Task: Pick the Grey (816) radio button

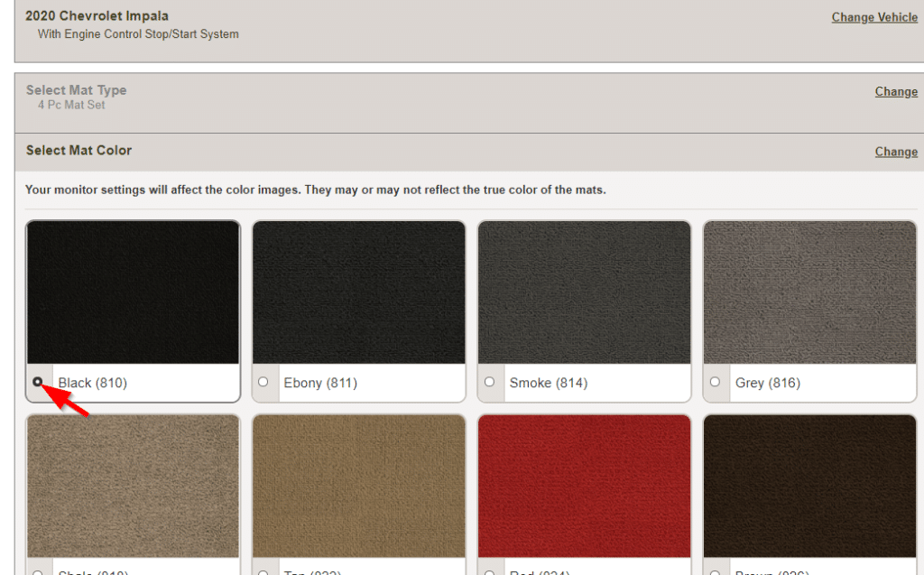Action: [x=715, y=382]
